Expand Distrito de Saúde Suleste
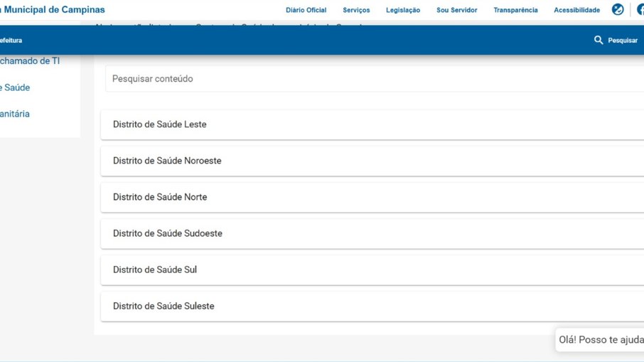The height and width of the screenshot is (362, 644). pos(372,306)
